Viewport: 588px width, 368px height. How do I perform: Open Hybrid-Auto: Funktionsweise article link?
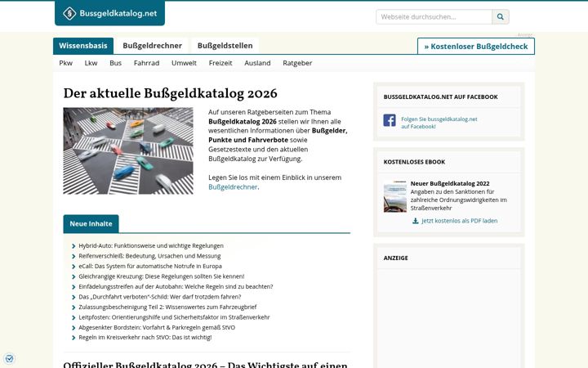(x=151, y=245)
